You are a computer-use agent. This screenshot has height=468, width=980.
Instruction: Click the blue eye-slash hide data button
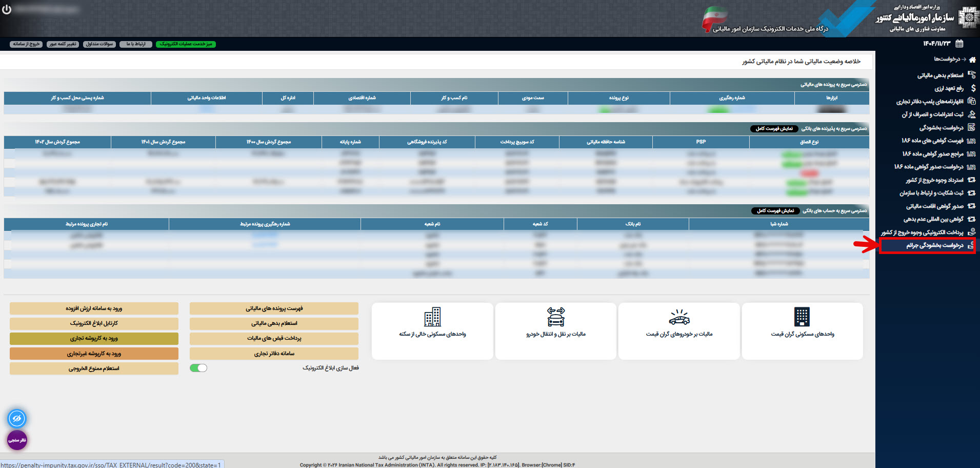(17, 419)
